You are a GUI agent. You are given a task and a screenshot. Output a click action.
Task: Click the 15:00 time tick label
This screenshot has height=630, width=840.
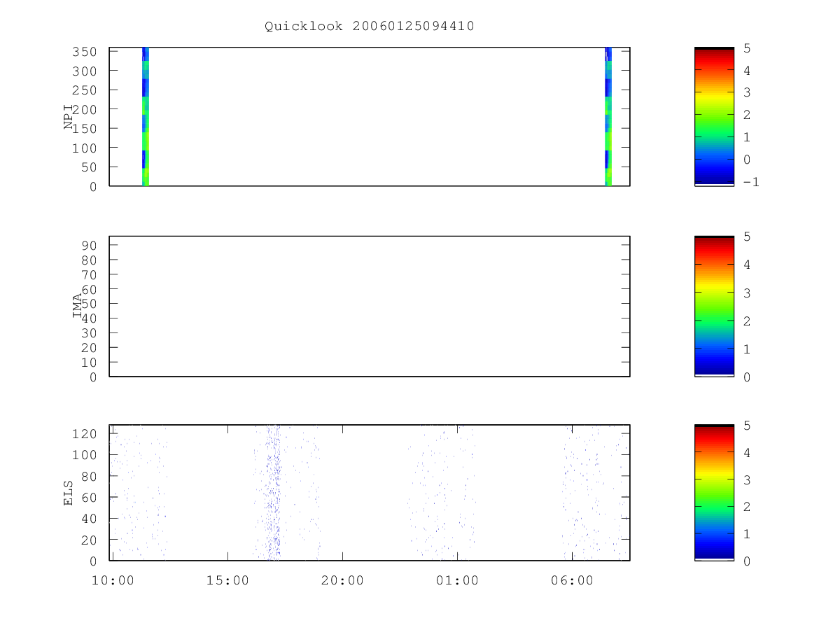point(227,580)
